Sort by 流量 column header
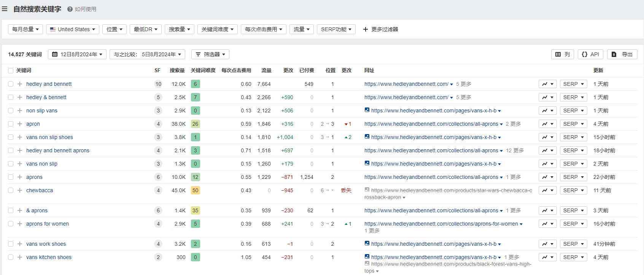The image size is (644, 275). tap(266, 70)
